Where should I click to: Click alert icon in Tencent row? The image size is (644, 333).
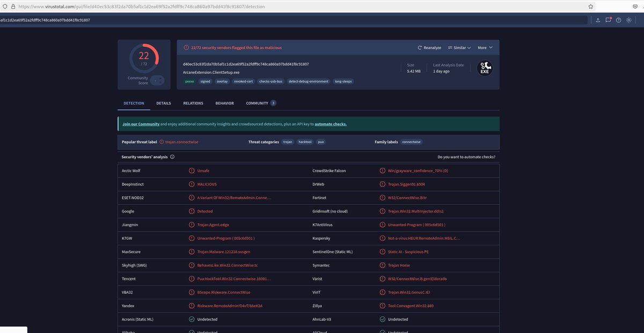(192, 279)
